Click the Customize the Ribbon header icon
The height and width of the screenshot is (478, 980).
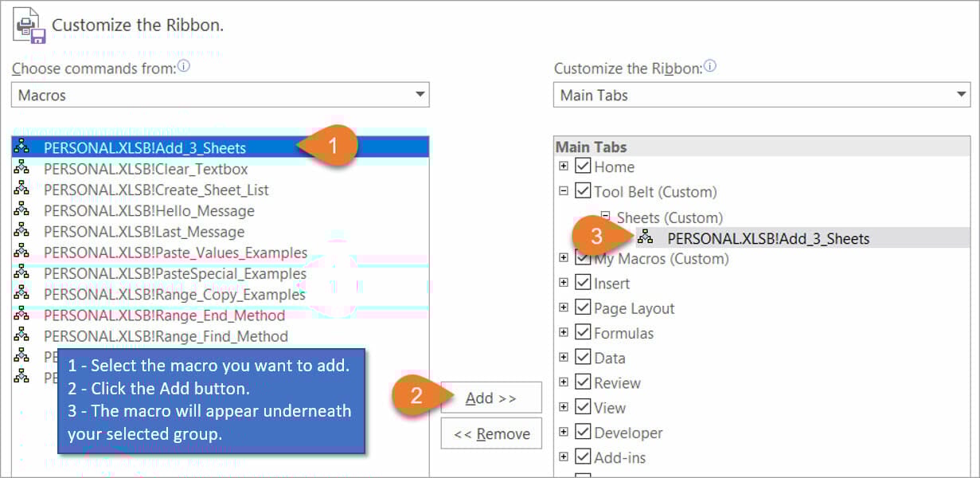tap(29, 26)
